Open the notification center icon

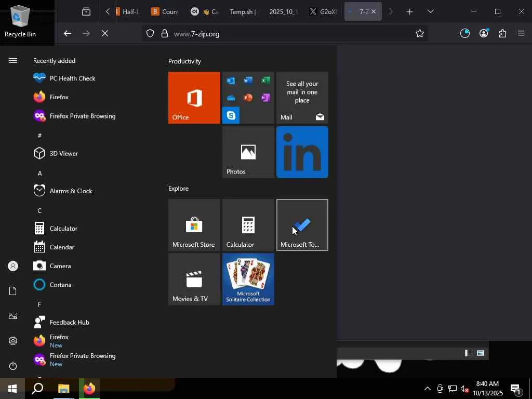click(x=516, y=389)
